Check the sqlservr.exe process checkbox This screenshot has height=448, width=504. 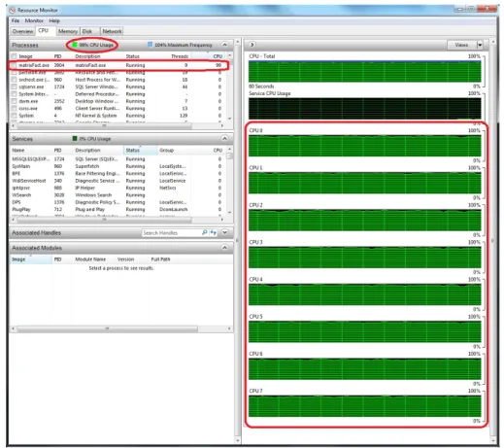click(14, 86)
